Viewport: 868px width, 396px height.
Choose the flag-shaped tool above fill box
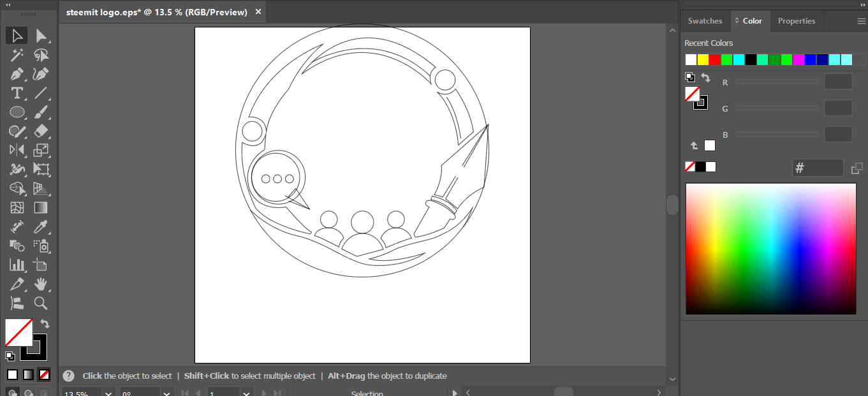point(17,303)
